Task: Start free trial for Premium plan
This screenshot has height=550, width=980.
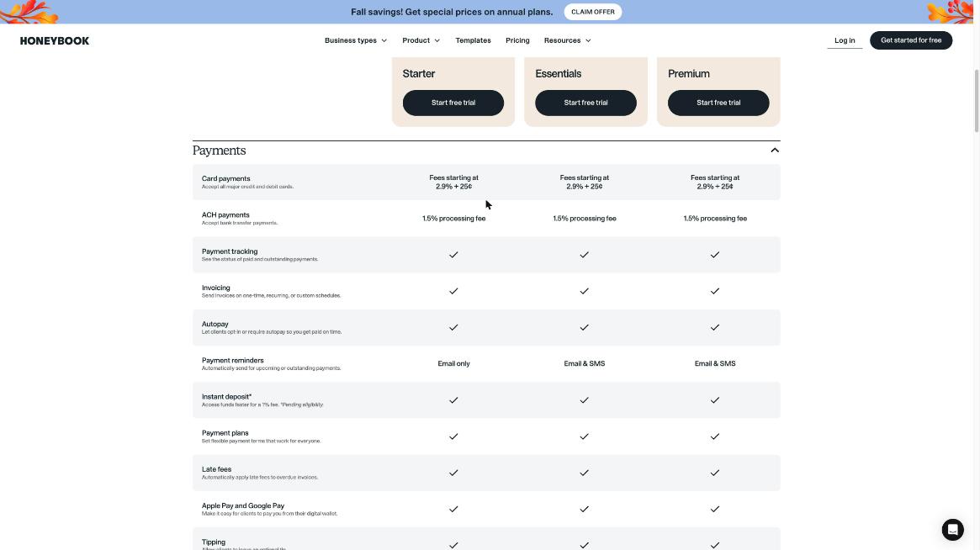Action: coord(718,103)
